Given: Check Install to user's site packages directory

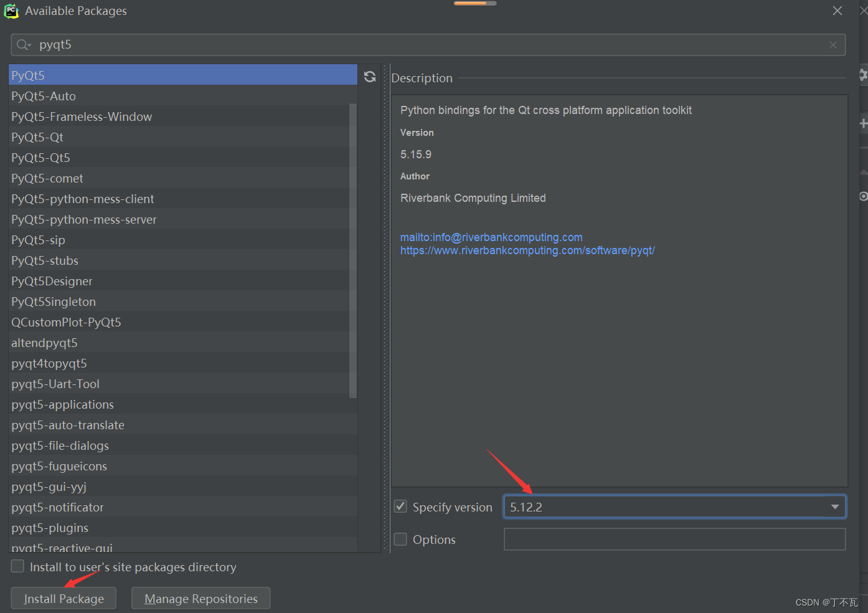Looking at the screenshot, I should click(x=17, y=566).
